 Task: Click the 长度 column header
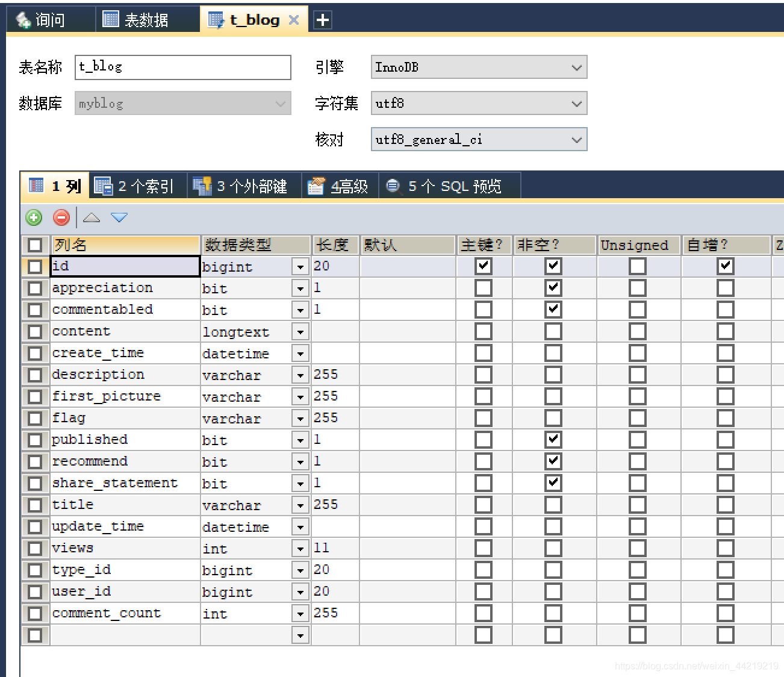point(335,245)
